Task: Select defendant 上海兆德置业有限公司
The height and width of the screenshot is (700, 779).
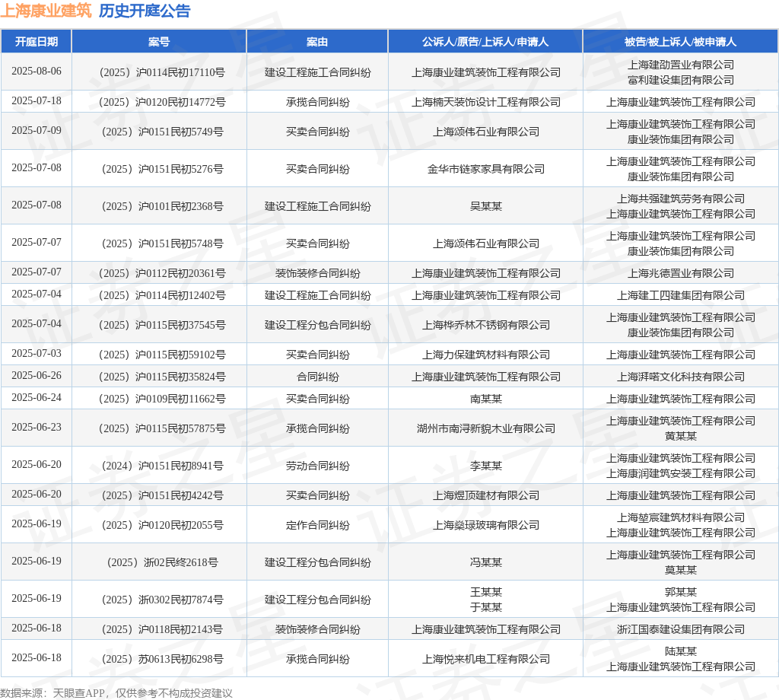Action: (x=681, y=273)
